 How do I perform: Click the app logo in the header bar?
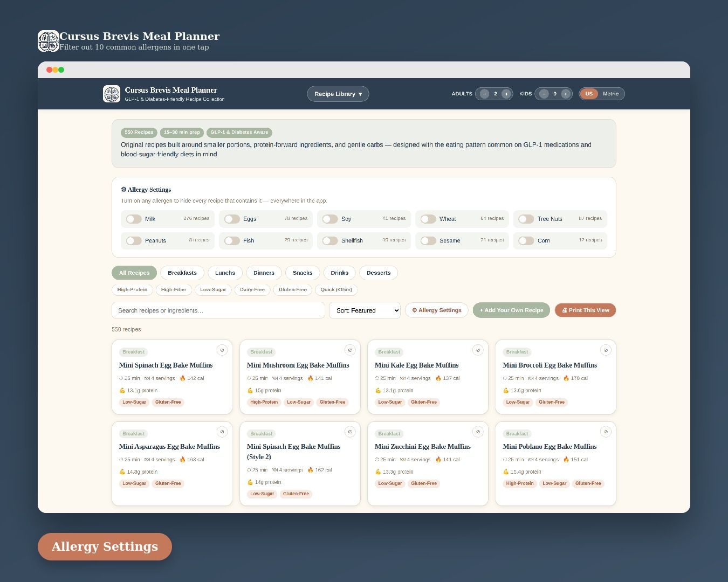[112, 94]
